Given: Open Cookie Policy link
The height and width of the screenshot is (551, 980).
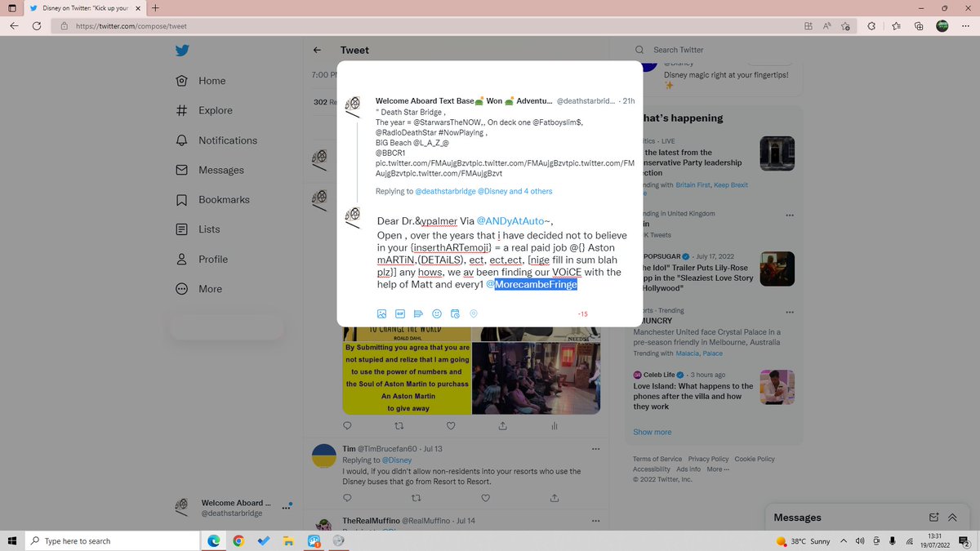Looking at the screenshot, I should click(755, 459).
